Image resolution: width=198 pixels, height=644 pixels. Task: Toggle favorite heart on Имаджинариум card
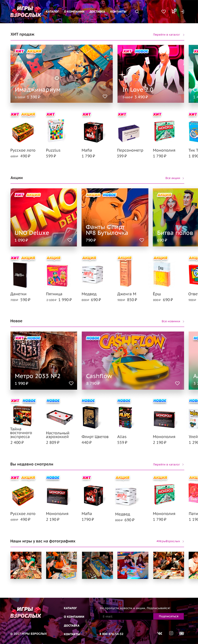pos(105,96)
